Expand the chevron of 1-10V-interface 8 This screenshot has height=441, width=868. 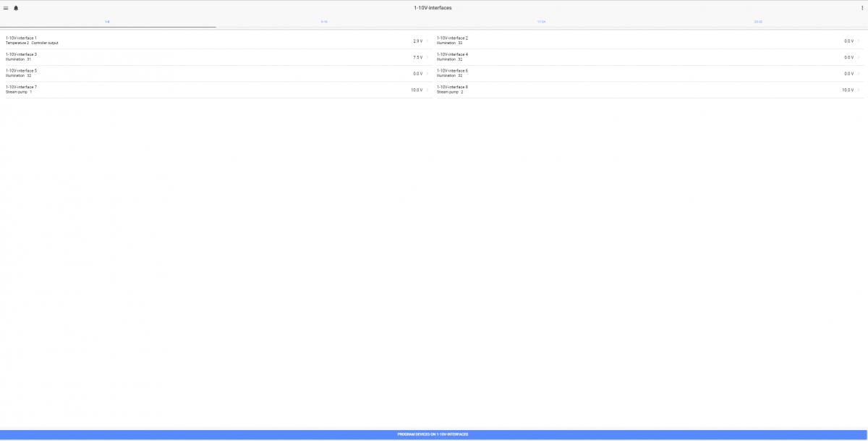(859, 90)
